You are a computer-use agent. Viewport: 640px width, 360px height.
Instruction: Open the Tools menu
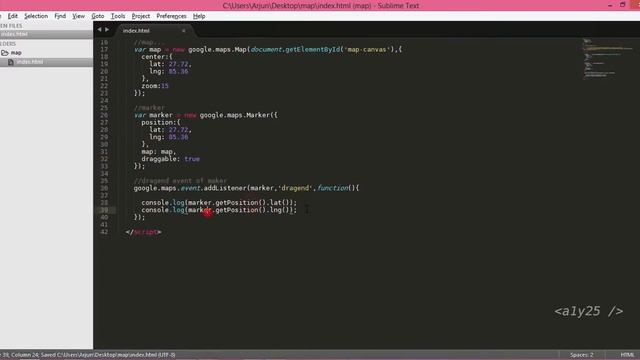point(118,16)
